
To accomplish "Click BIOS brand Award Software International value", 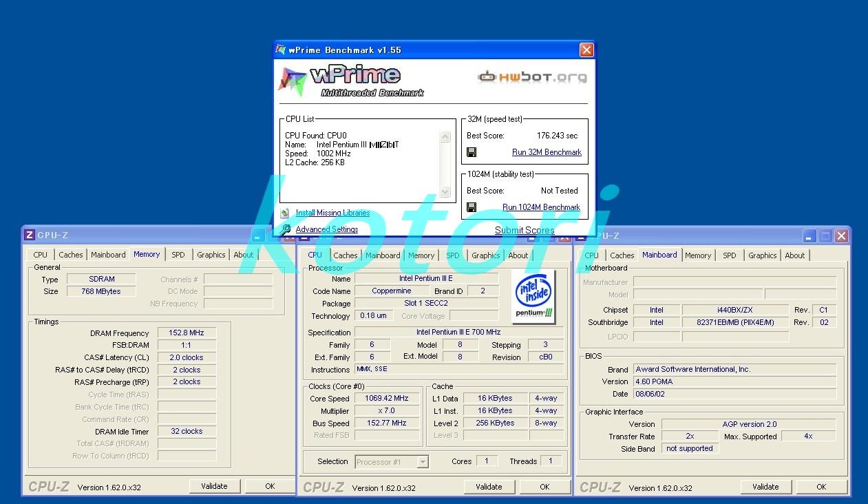I will [x=734, y=370].
